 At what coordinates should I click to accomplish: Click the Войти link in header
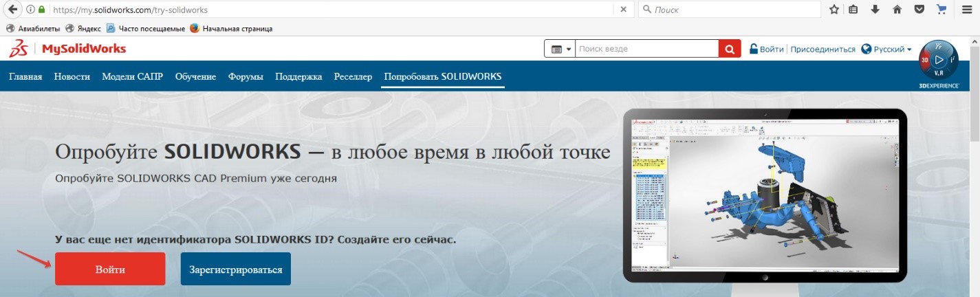(x=772, y=49)
